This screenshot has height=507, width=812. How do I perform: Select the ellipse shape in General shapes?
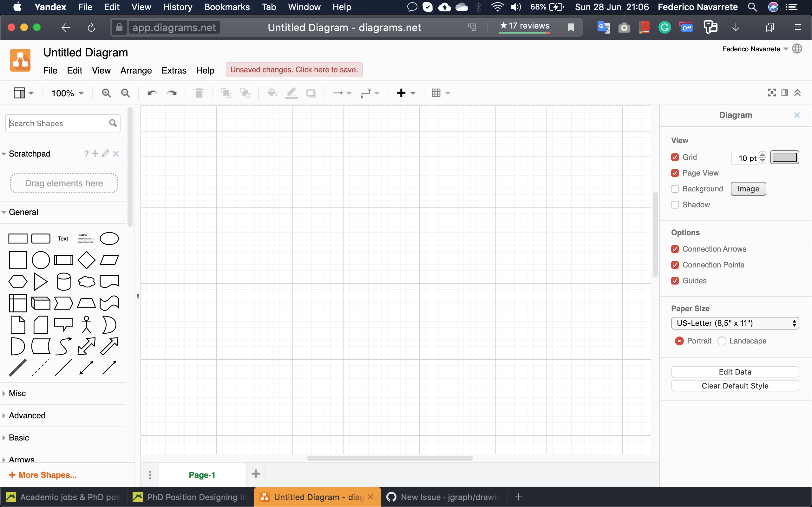109,238
